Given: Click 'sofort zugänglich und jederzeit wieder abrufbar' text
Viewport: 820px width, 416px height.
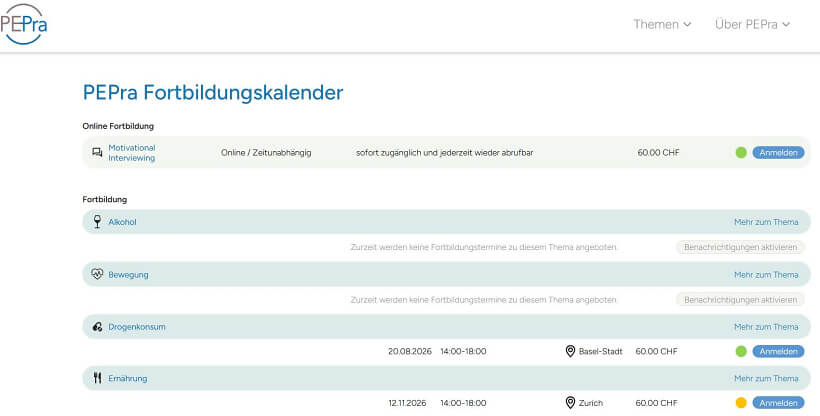Looking at the screenshot, I should point(445,153).
